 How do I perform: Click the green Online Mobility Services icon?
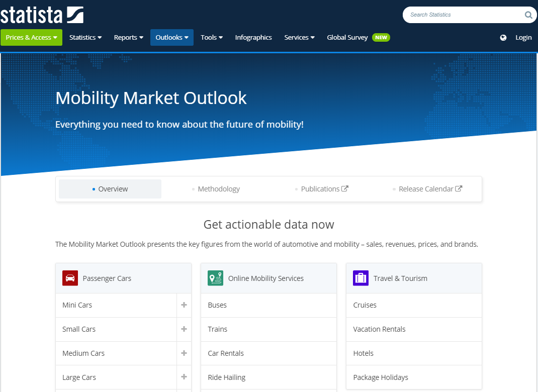tap(216, 278)
